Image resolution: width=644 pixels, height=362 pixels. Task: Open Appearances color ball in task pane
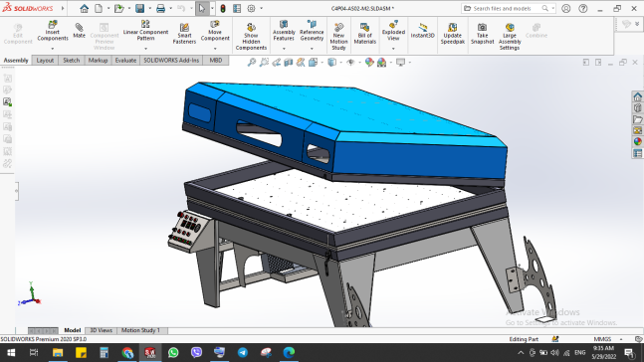click(x=637, y=141)
